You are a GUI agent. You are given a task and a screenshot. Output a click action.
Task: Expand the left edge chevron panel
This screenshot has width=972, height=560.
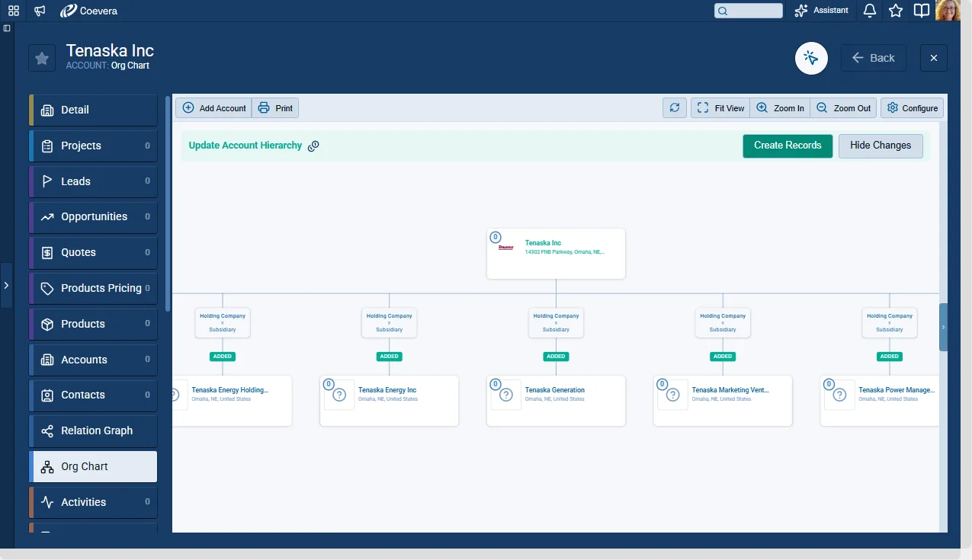[x=6, y=285]
